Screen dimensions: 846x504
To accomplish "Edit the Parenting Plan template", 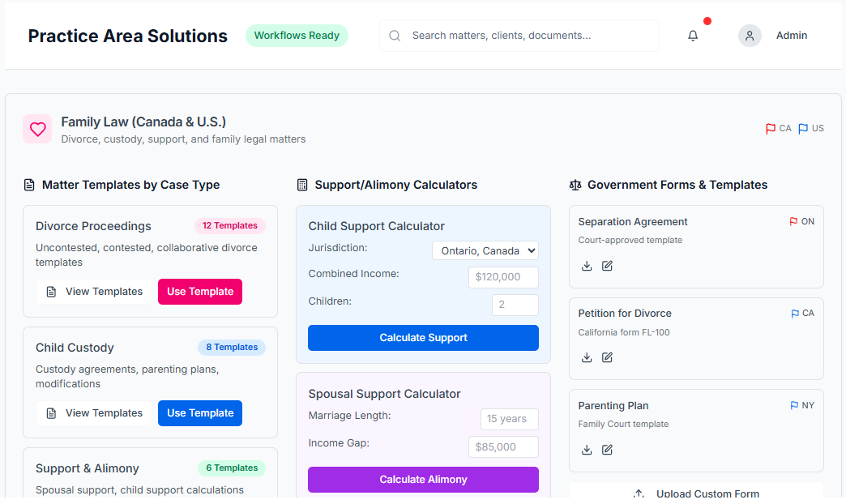I will click(x=608, y=450).
